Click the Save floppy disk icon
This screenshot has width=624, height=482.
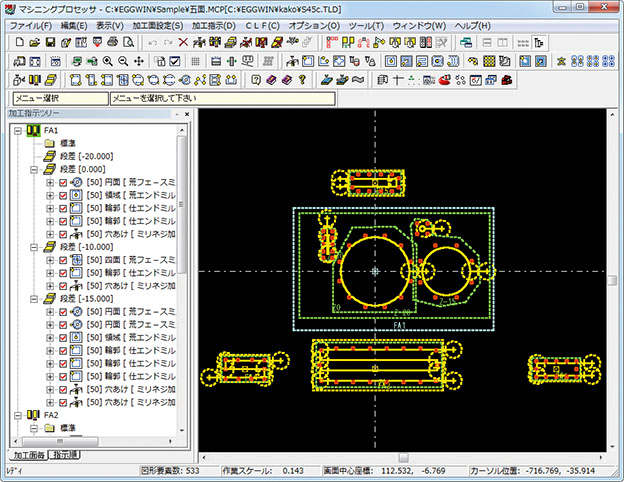[x=51, y=42]
